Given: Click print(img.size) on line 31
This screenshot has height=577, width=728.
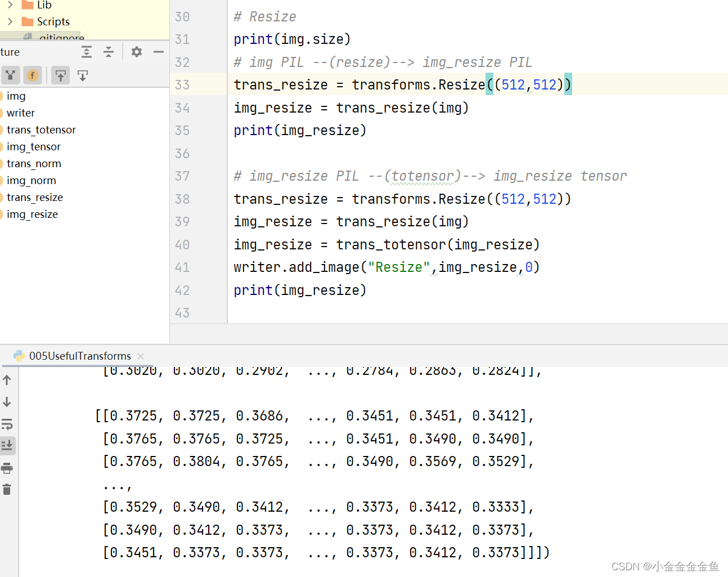Looking at the screenshot, I should click(292, 39).
